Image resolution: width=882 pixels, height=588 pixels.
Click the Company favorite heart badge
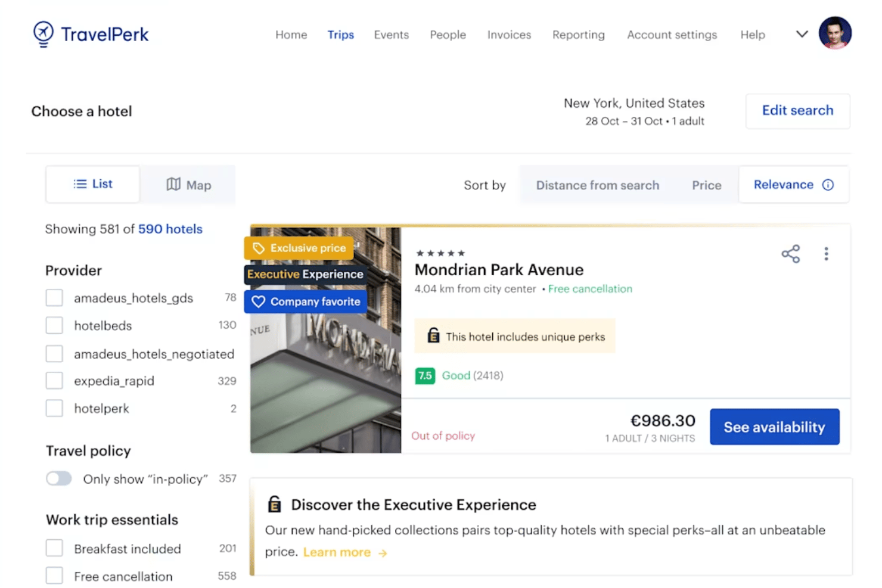pyautogui.click(x=305, y=301)
